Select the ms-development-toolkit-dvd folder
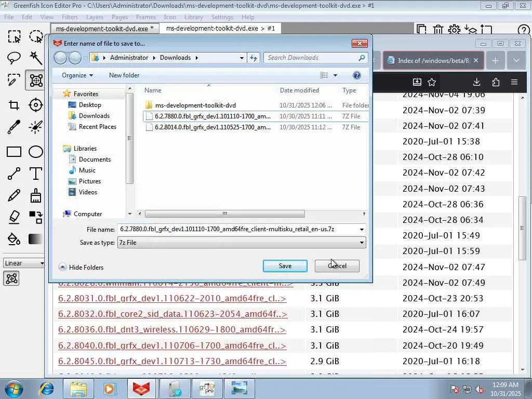 [x=195, y=105]
